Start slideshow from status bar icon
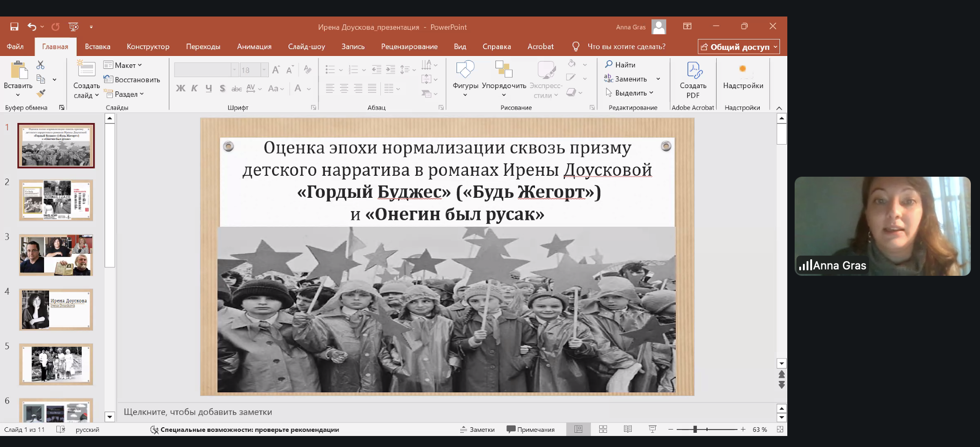This screenshot has width=980, height=447. [x=652, y=429]
